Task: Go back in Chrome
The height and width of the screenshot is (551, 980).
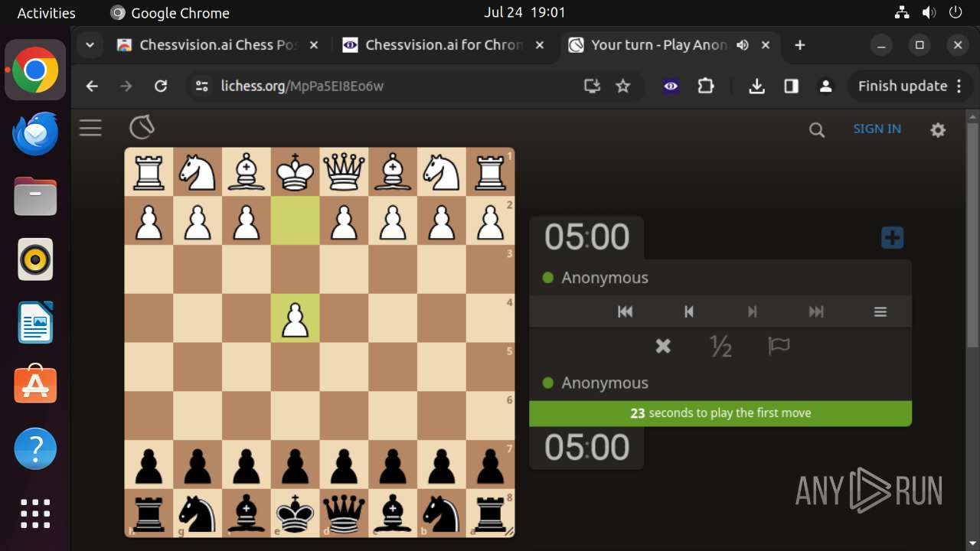Action: [92, 86]
